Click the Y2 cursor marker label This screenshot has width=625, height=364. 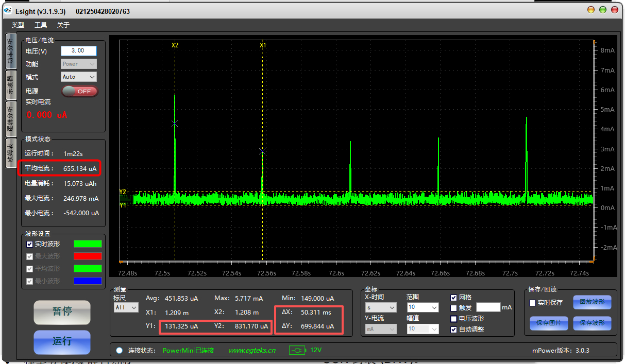(x=123, y=192)
